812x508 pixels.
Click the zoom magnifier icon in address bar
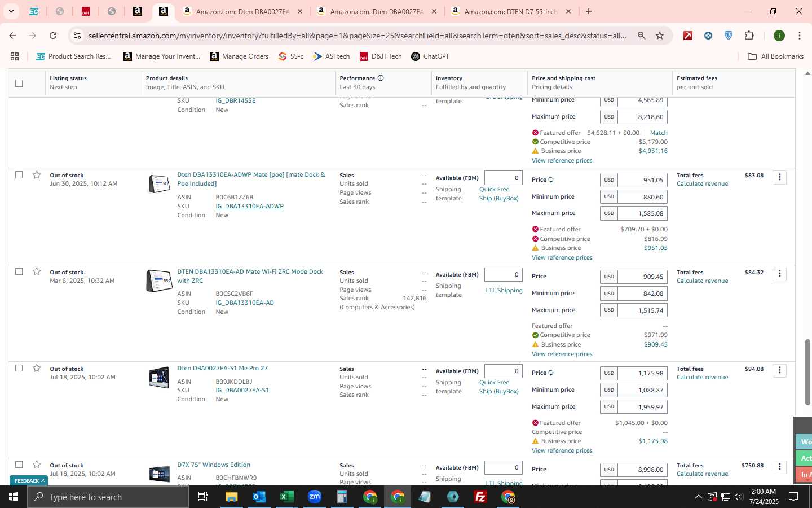pos(641,36)
